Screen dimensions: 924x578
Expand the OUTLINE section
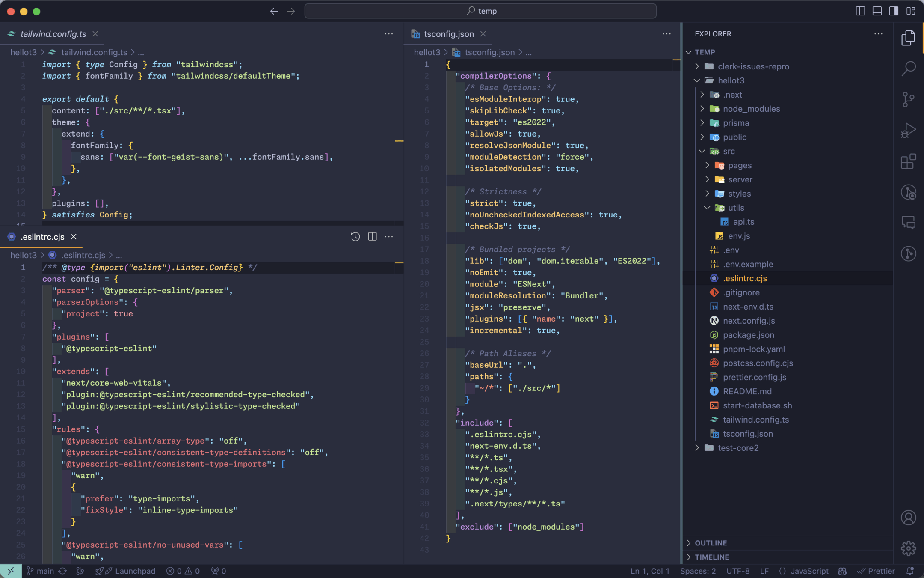(x=711, y=543)
